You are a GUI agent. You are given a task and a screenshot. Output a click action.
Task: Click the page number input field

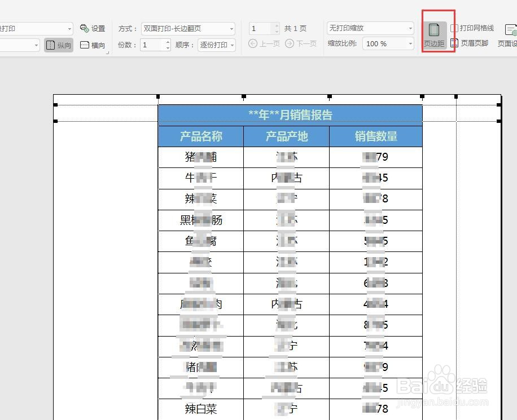pyautogui.click(x=261, y=29)
